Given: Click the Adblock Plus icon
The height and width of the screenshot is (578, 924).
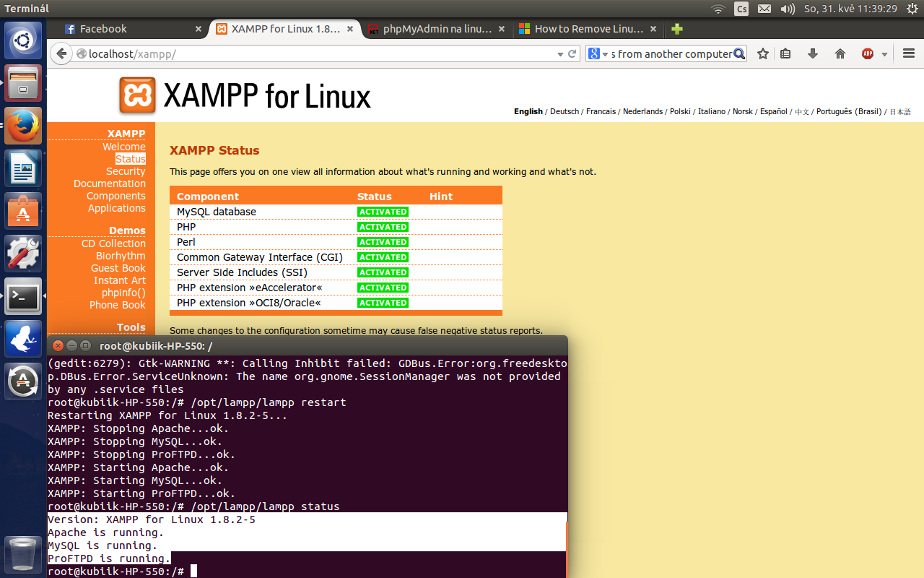Looking at the screenshot, I should pos(868,54).
